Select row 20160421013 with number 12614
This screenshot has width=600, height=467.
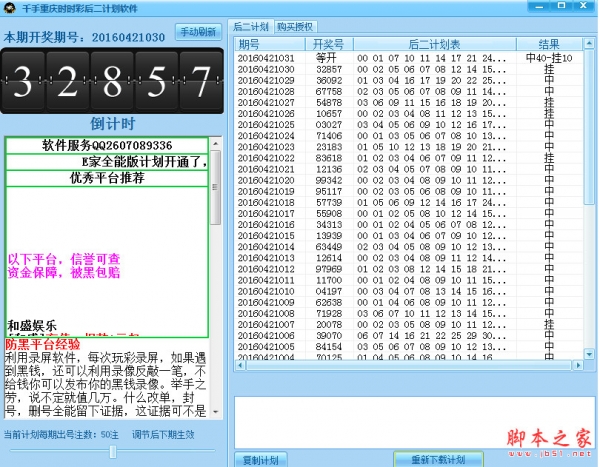(409, 258)
